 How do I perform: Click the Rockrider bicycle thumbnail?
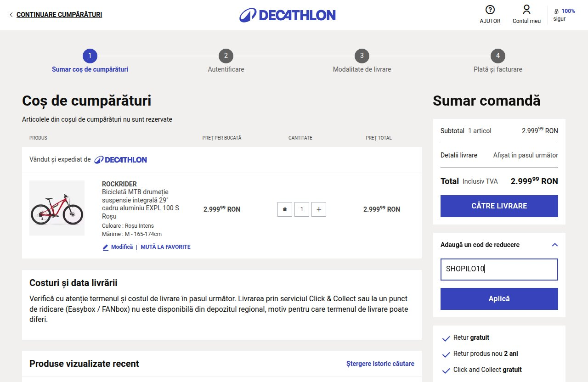57,208
